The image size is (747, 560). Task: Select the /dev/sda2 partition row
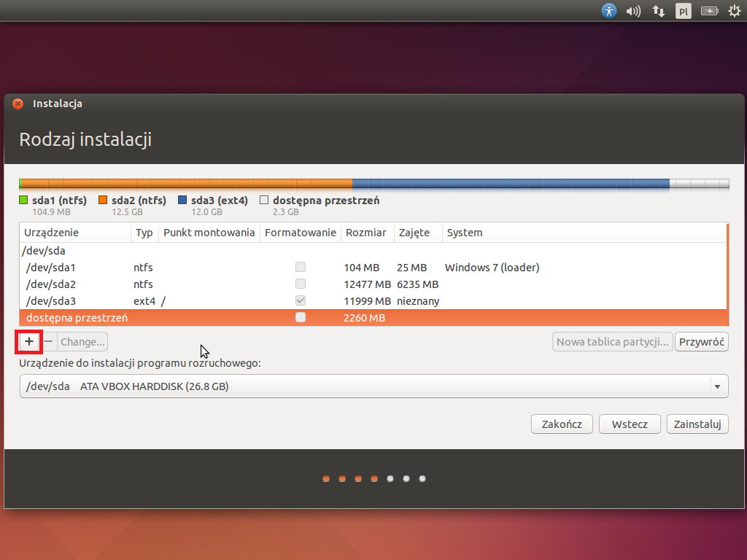(373, 284)
